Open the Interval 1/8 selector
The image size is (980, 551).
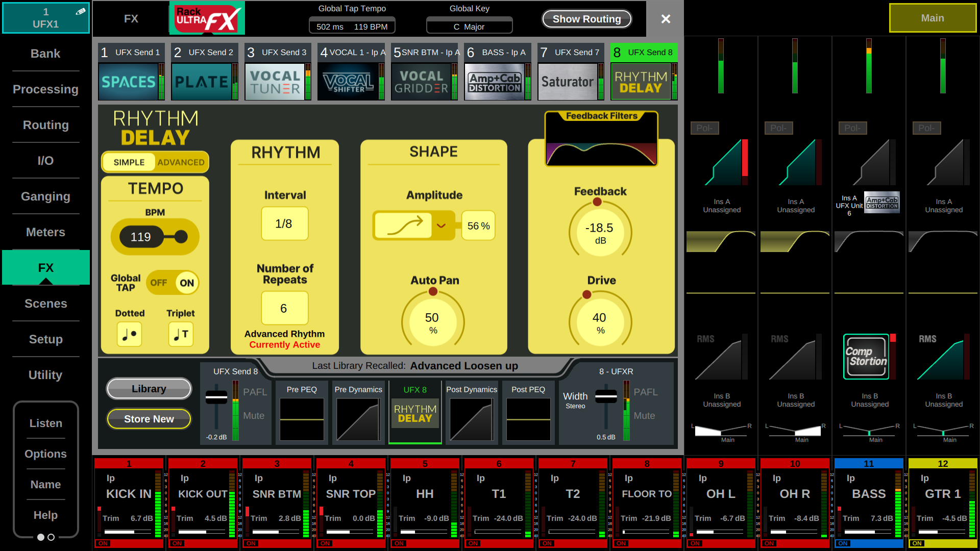click(284, 223)
